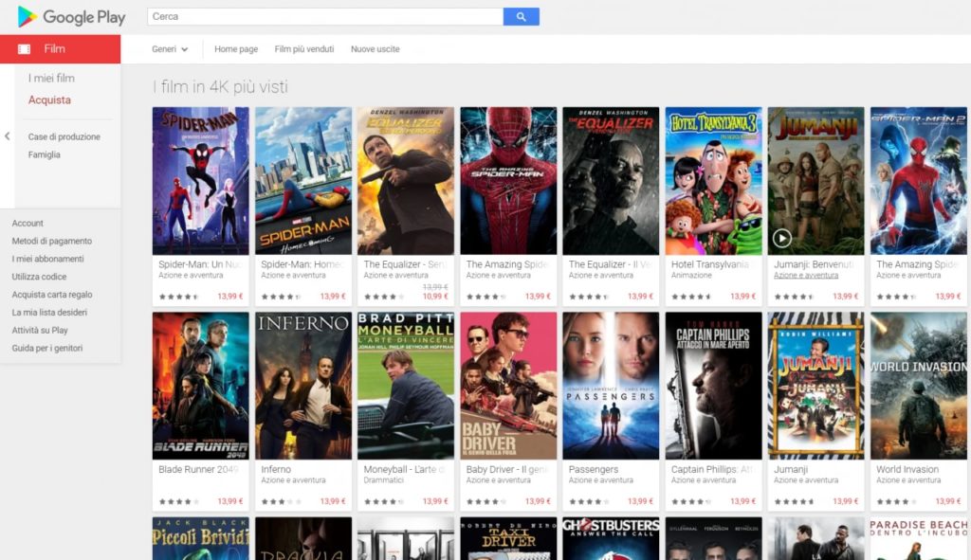Click the Baby Driver title text
Image resolution: width=971 pixels, height=560 pixels.
[507, 470]
